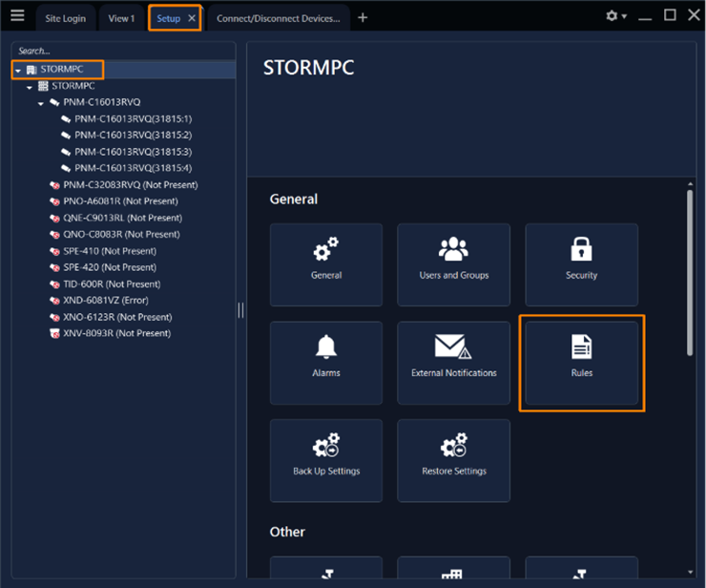Close the Setup tab
The height and width of the screenshot is (588, 706).
click(x=192, y=18)
